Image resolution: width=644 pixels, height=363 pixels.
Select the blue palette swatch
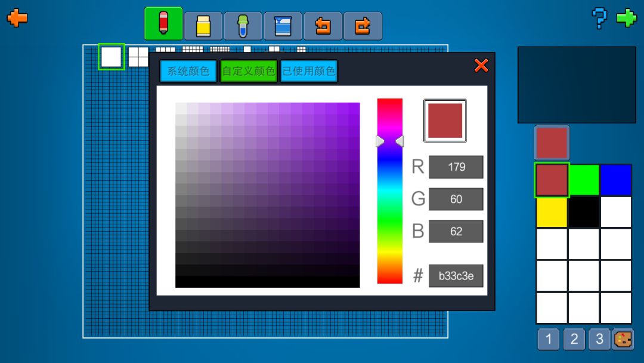(615, 180)
